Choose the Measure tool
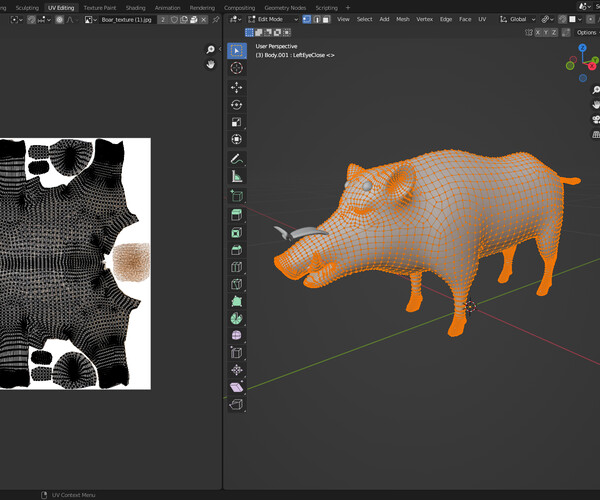This screenshot has width=600, height=500. pyautogui.click(x=236, y=176)
